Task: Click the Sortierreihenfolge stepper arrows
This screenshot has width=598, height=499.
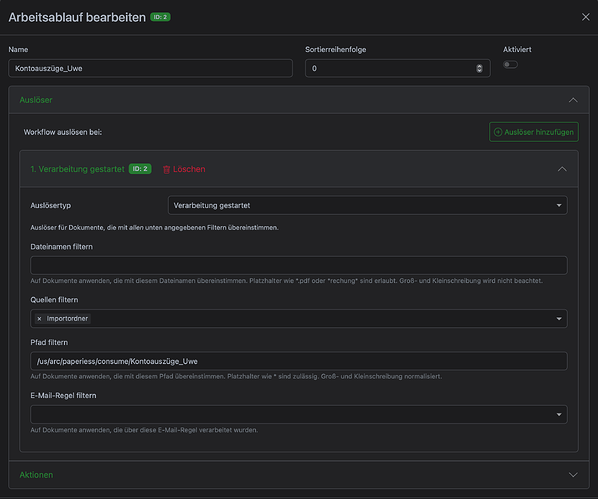Action: 479,68
